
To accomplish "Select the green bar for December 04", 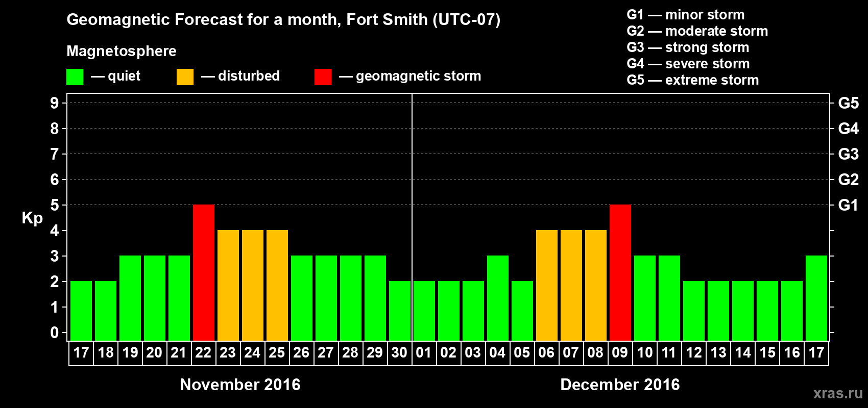I will click(x=498, y=298).
